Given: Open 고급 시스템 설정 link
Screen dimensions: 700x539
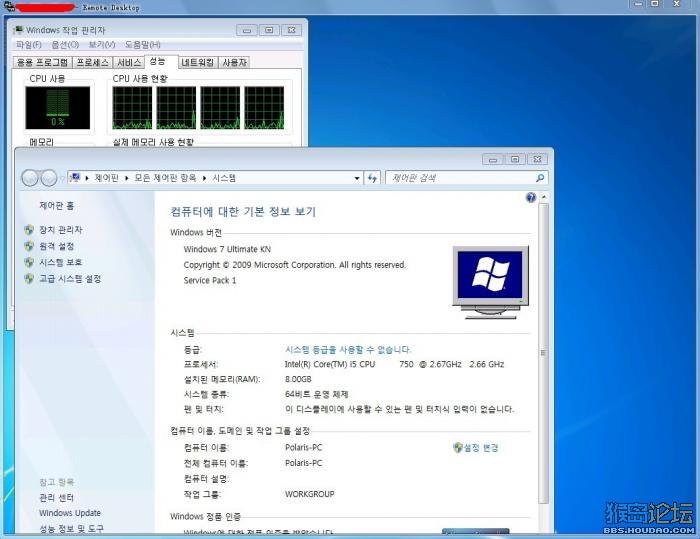Looking at the screenshot, I should (70, 279).
